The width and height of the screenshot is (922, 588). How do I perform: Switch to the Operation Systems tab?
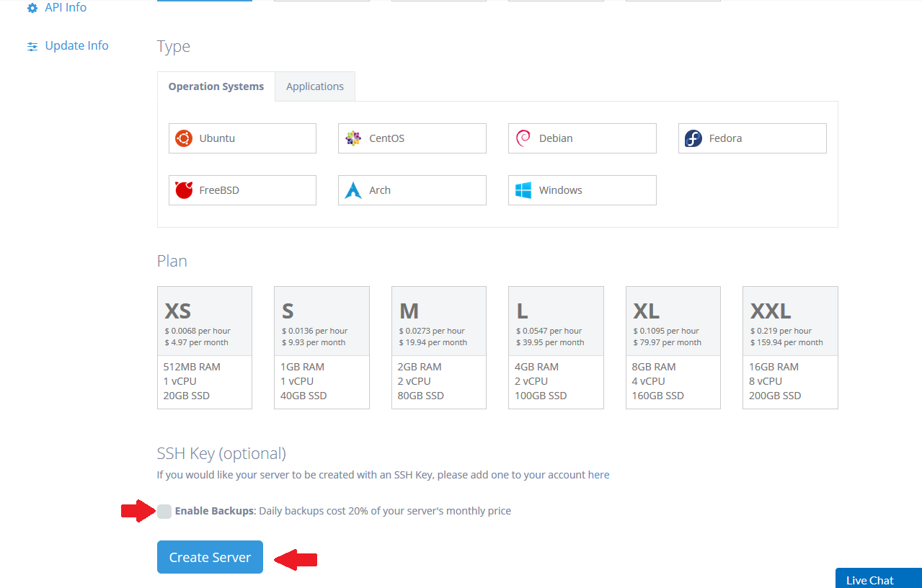pos(216,86)
